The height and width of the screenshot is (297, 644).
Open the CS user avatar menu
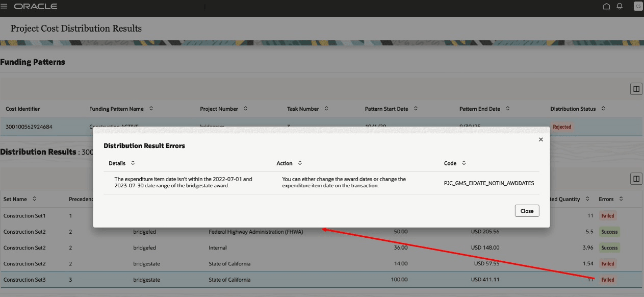[x=637, y=7]
